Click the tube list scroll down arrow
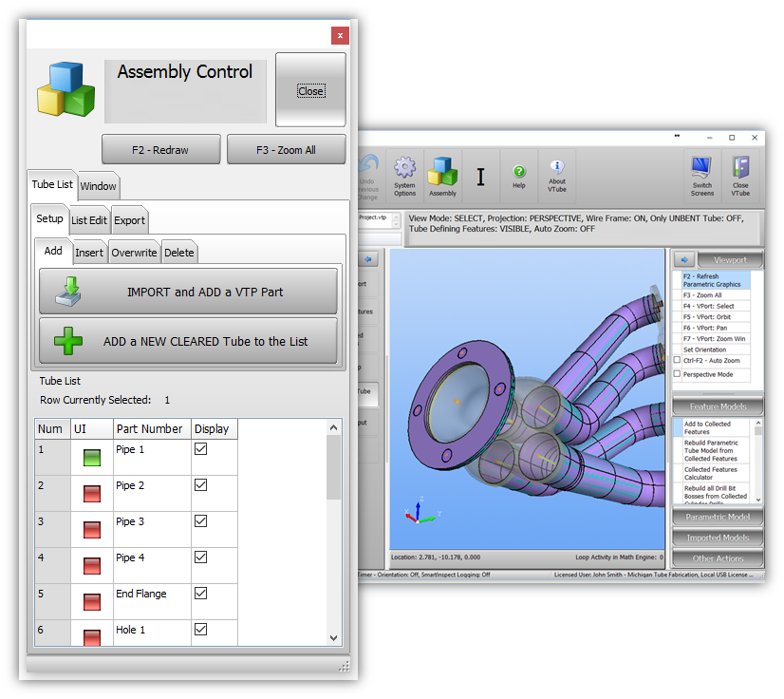The width and height of the screenshot is (784, 699). pos(333,638)
